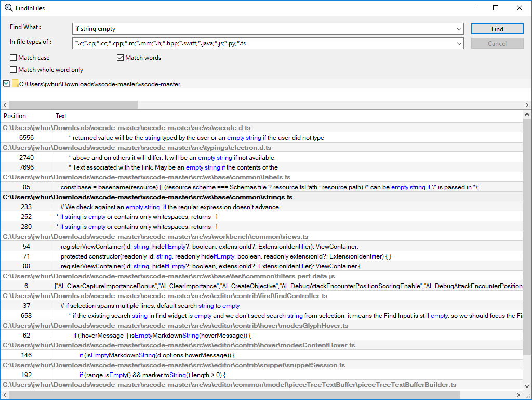Click left arrow of results horizontal scrollbar
Viewport: 532px width, 400px height.
click(x=5, y=395)
